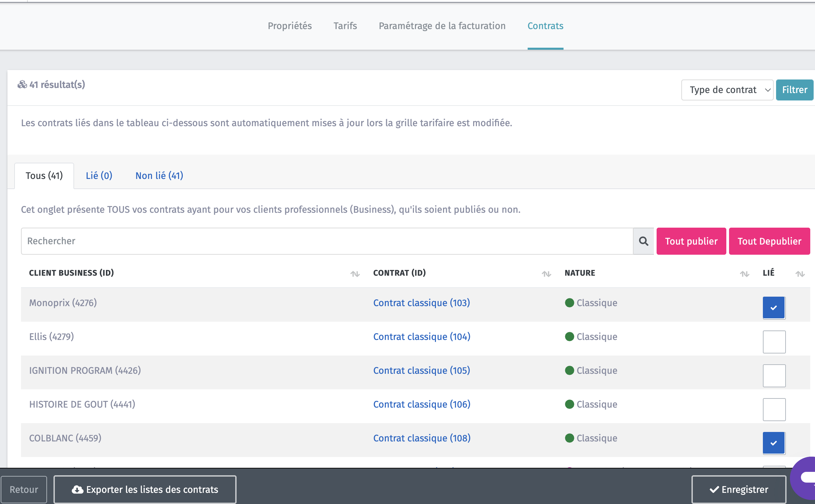Image resolution: width=815 pixels, height=504 pixels.
Task: Open Paramétrage de la facturation tab
Action: pos(442,26)
